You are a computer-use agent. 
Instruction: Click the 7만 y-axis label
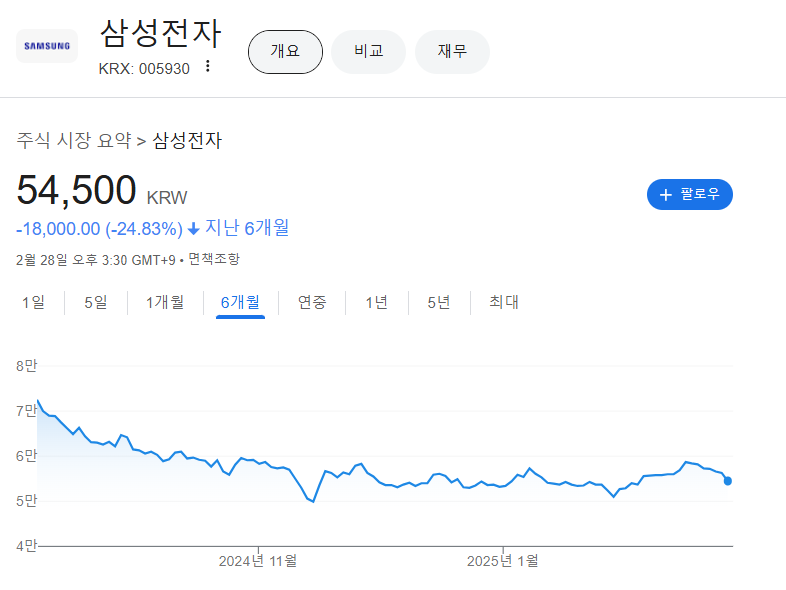27,411
